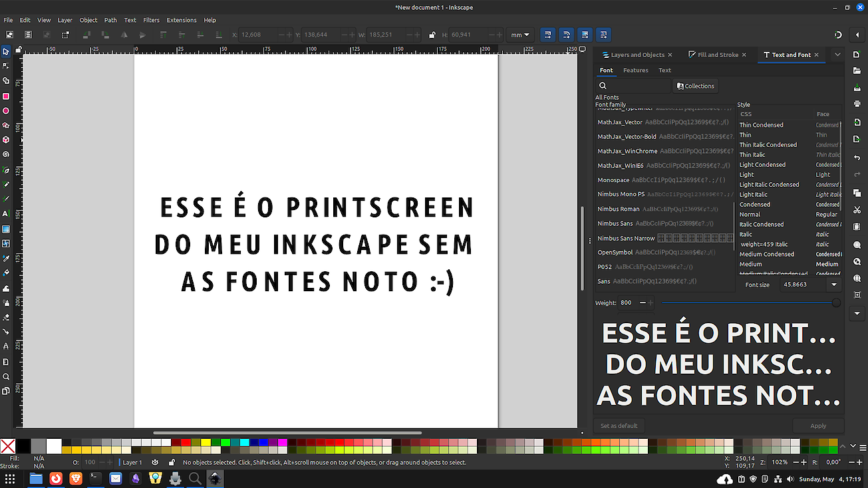
Task: Toggle the guides lock at ruler corner
Action: point(19,49)
